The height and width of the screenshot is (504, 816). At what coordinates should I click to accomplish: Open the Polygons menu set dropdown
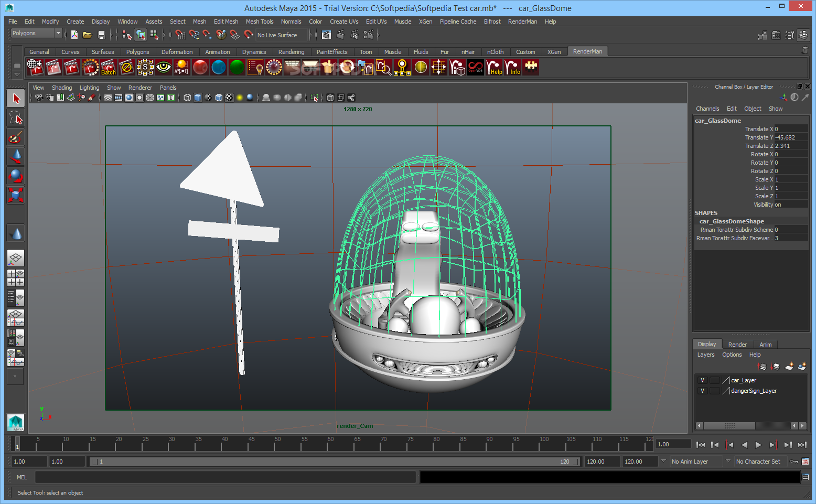click(36, 33)
